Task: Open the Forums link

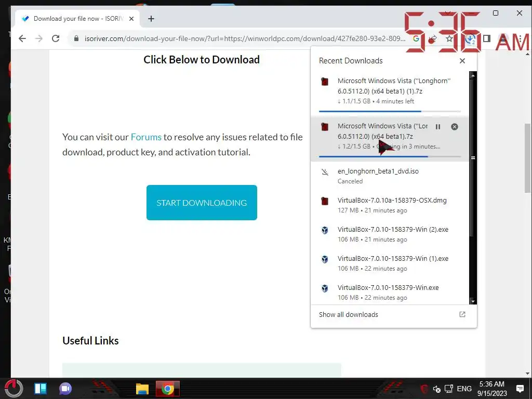Action: point(146,137)
